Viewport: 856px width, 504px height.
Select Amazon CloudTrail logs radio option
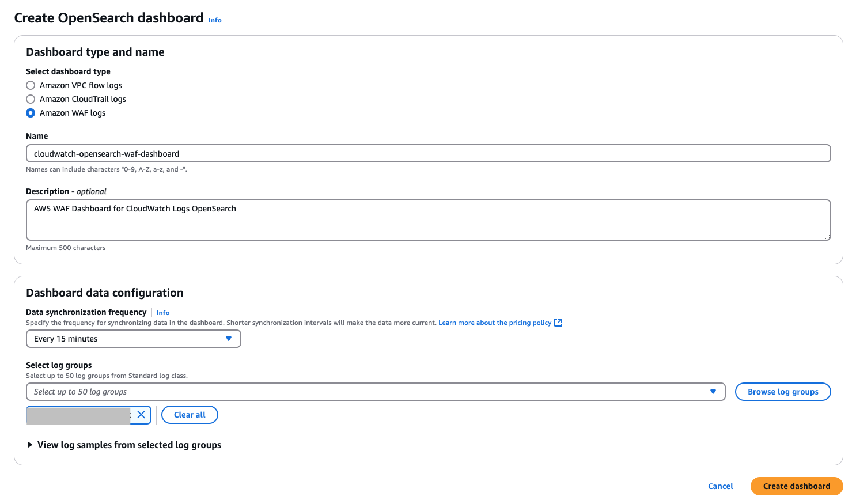pos(31,99)
